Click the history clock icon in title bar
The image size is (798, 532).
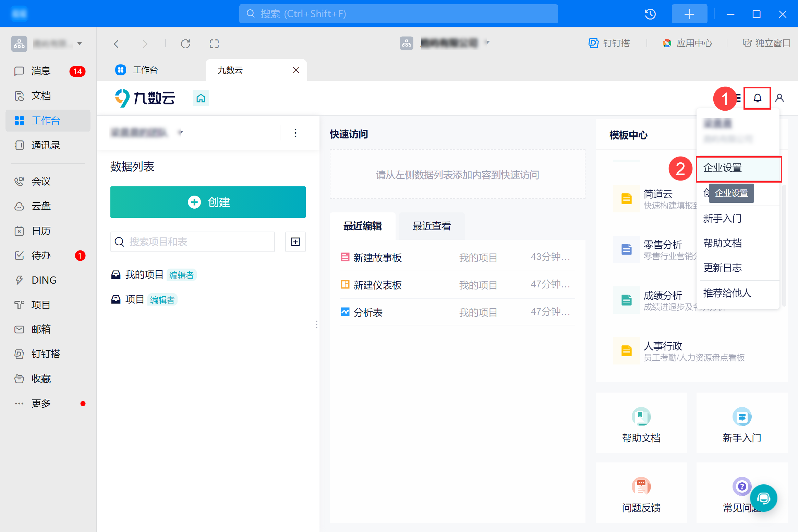pos(650,14)
